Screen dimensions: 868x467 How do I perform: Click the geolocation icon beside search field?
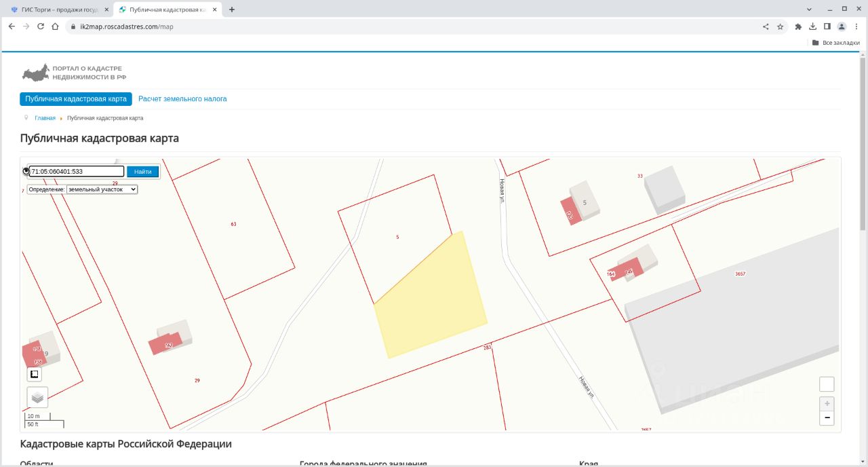point(26,171)
